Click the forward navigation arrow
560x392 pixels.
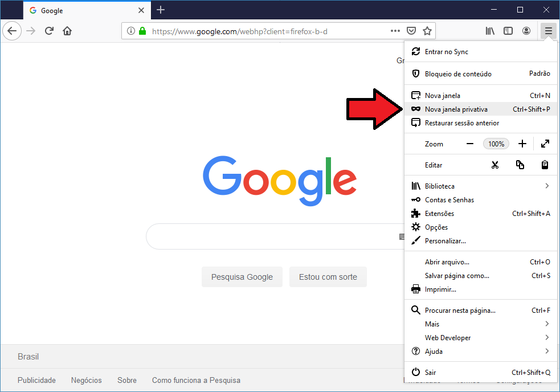(31, 31)
